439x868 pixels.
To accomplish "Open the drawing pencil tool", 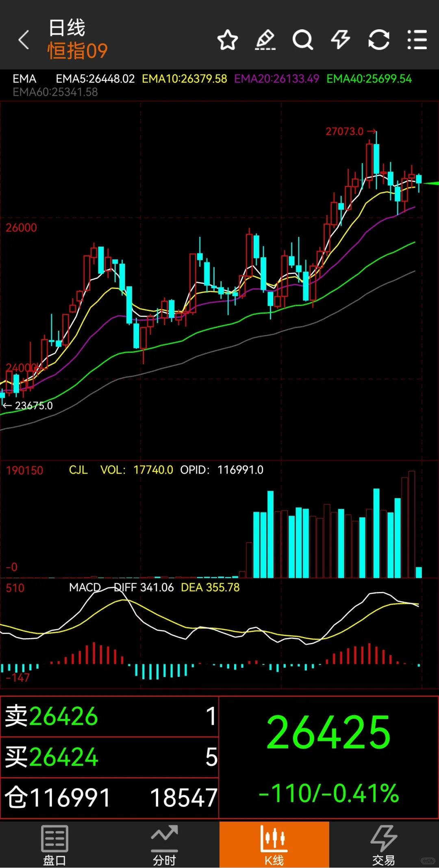I will tap(265, 40).
